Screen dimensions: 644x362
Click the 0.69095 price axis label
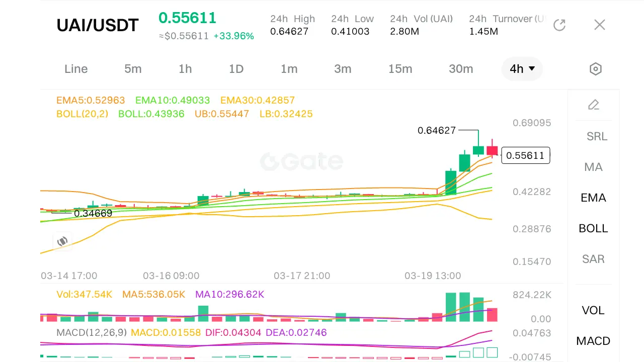[532, 123]
